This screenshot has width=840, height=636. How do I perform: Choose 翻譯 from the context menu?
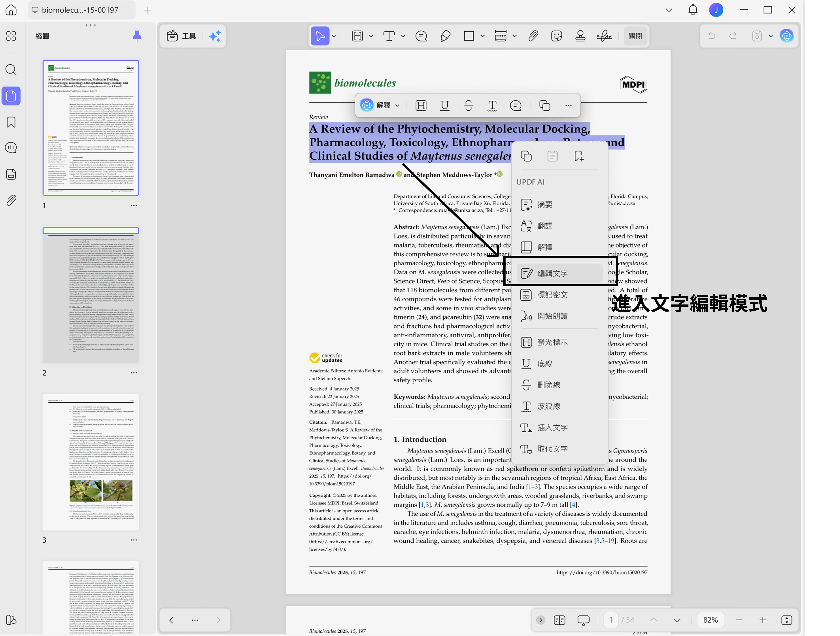[559, 226]
